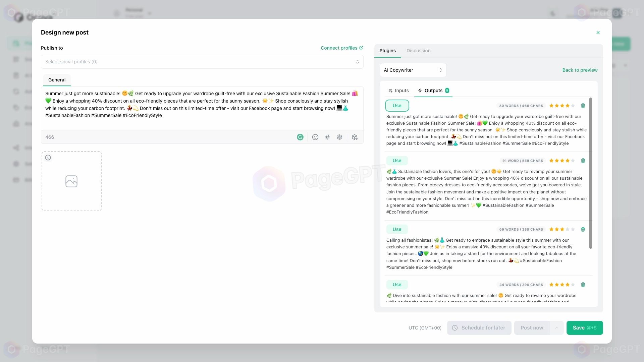
Task: Click Back to preview link
Action: click(x=580, y=70)
